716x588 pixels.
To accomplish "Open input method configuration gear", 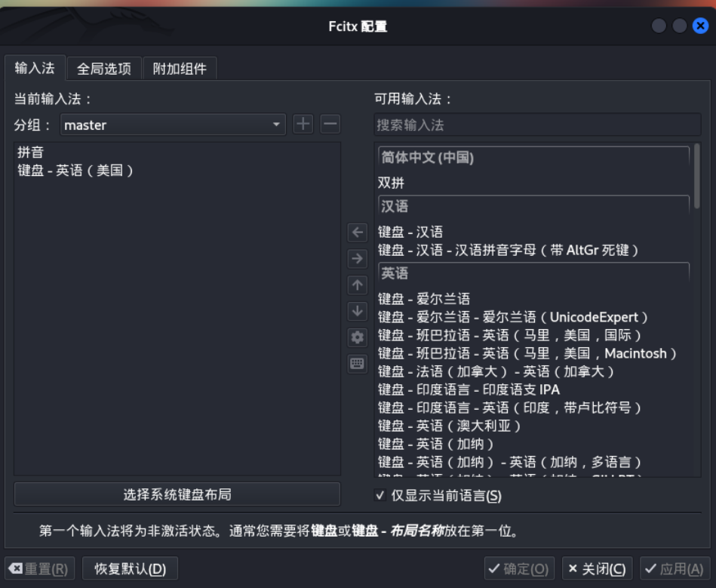I will tap(358, 337).
